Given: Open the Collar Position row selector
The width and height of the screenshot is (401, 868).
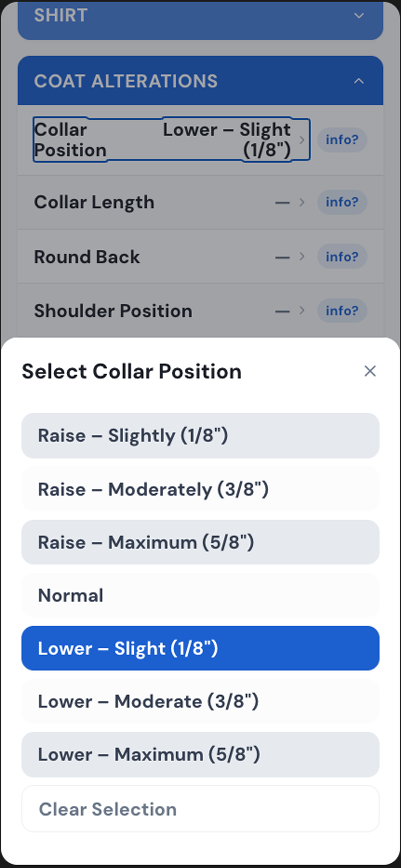Looking at the screenshot, I should 171,140.
